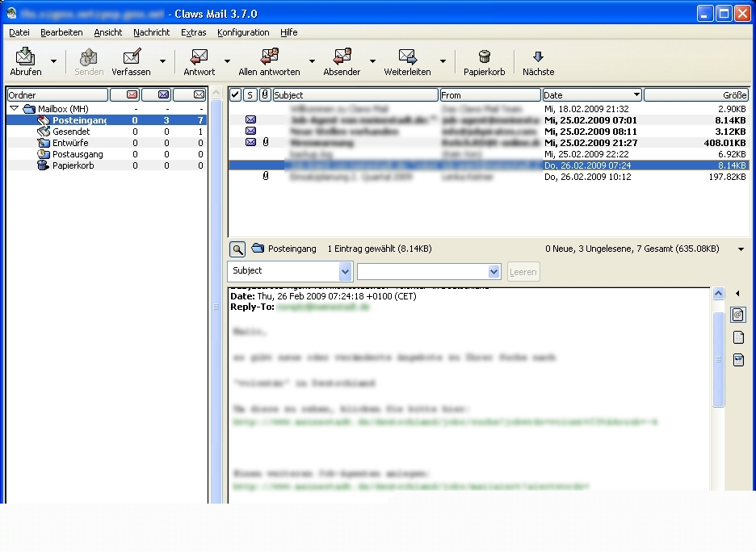Screen dimensions: 756x552
Task: Sort messages by the From column header
Action: point(489,94)
